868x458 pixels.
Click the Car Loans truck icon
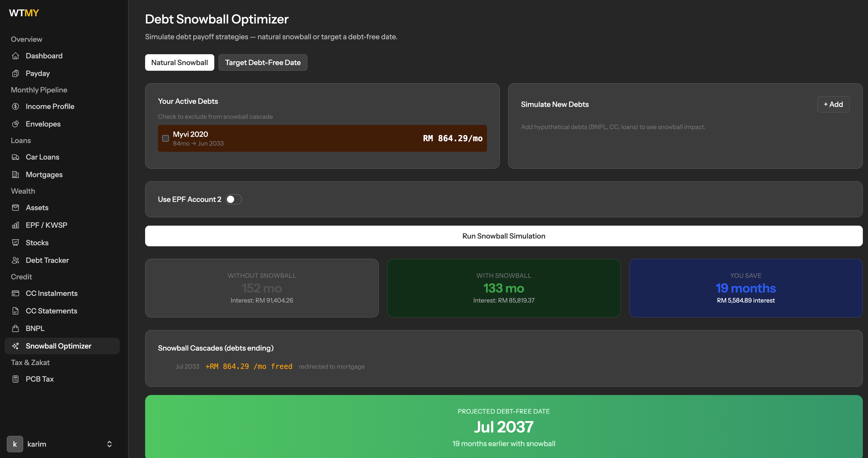15,157
